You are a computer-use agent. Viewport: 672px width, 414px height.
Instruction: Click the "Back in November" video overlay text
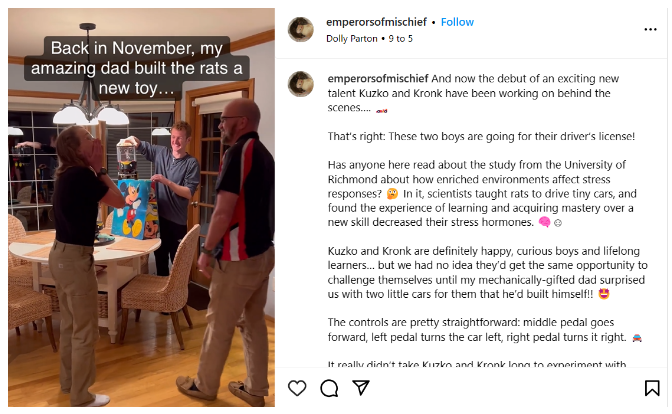[x=140, y=67]
